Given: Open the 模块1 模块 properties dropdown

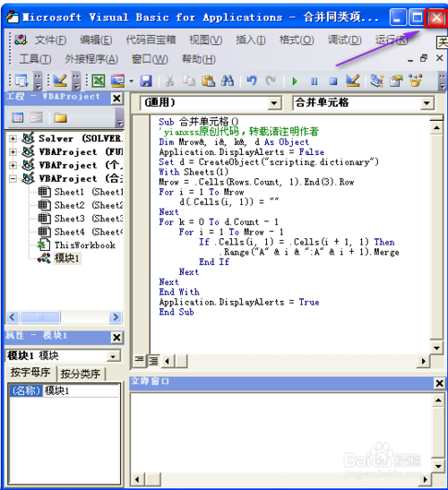Looking at the screenshot, I should (x=113, y=356).
